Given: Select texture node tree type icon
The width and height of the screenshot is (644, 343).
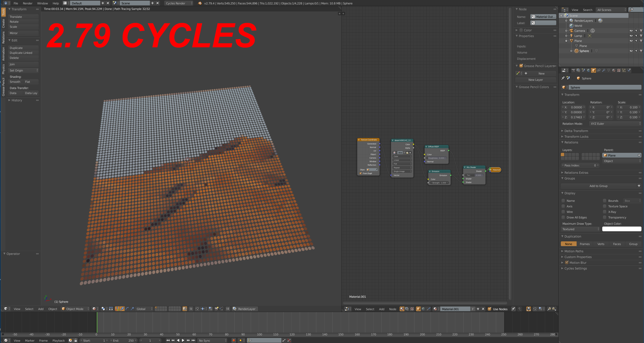Looking at the screenshot, I should tap(412, 309).
